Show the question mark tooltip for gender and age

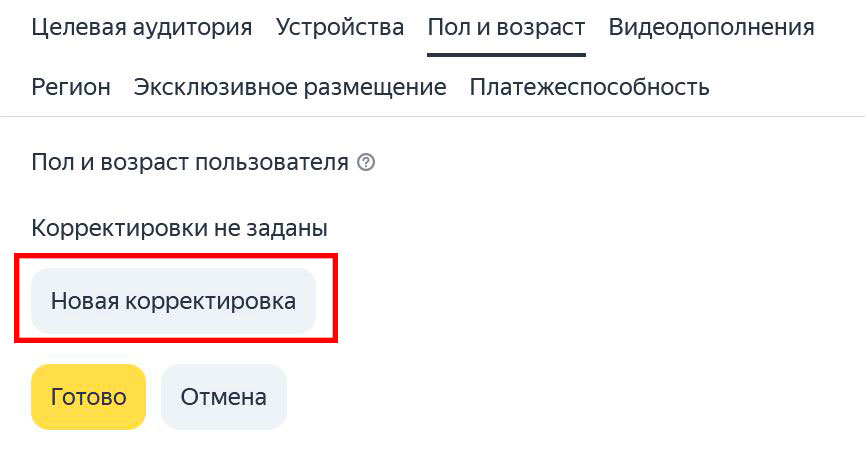pyautogui.click(x=366, y=163)
